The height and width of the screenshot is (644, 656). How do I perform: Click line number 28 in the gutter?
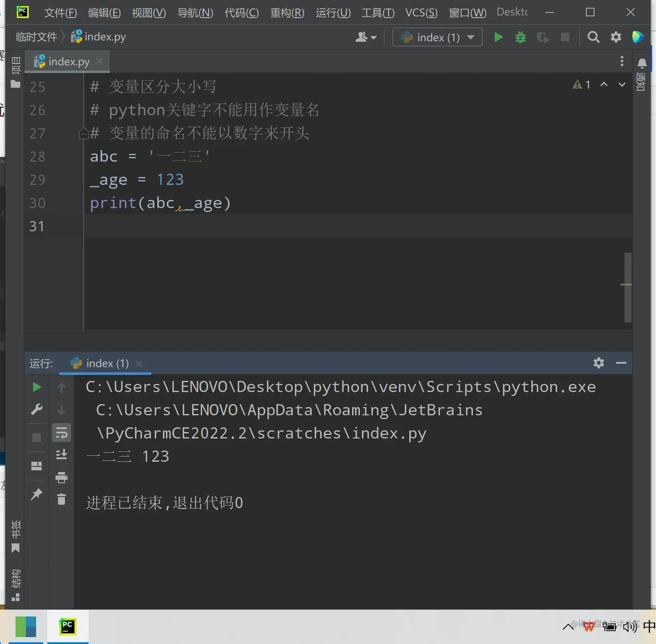(x=37, y=156)
